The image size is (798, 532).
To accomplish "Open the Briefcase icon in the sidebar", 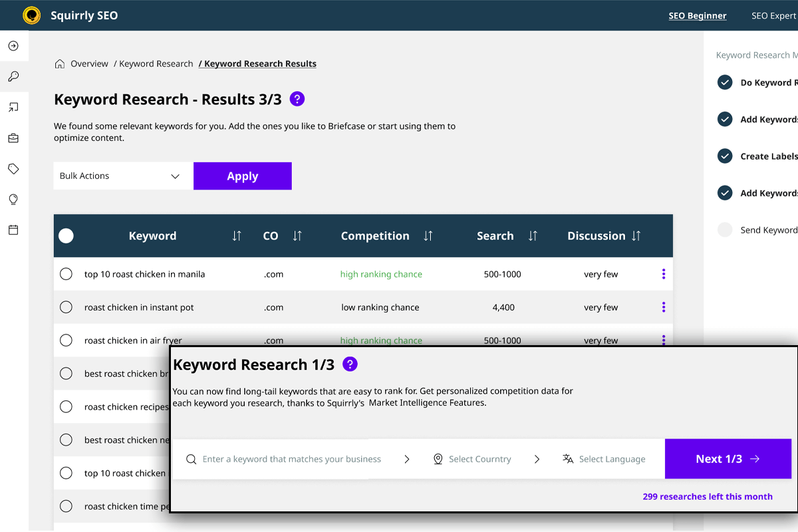I will coord(14,138).
